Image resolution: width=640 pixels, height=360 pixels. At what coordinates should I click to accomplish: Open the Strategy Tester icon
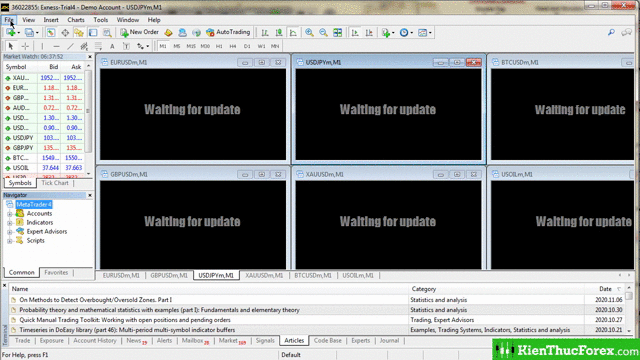click(107, 32)
